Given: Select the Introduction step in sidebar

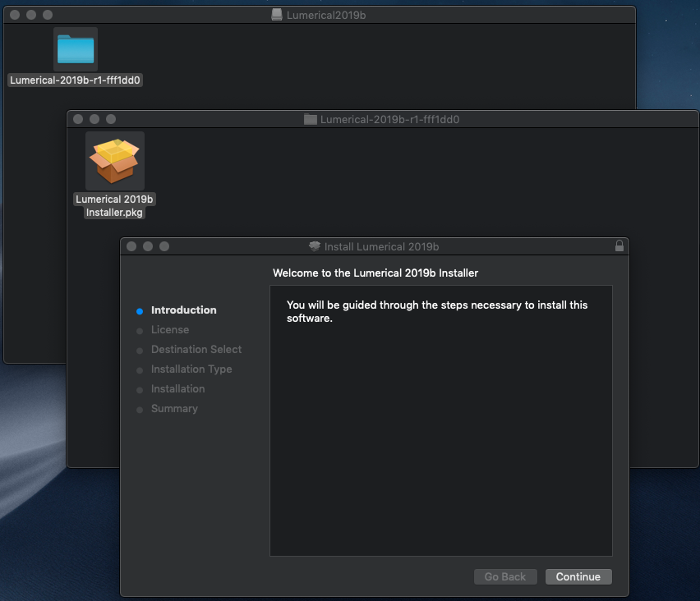Looking at the screenshot, I should point(183,310).
